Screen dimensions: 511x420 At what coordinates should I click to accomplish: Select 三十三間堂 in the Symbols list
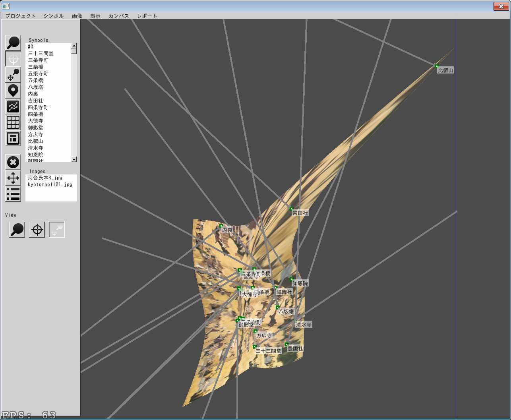click(x=48, y=53)
